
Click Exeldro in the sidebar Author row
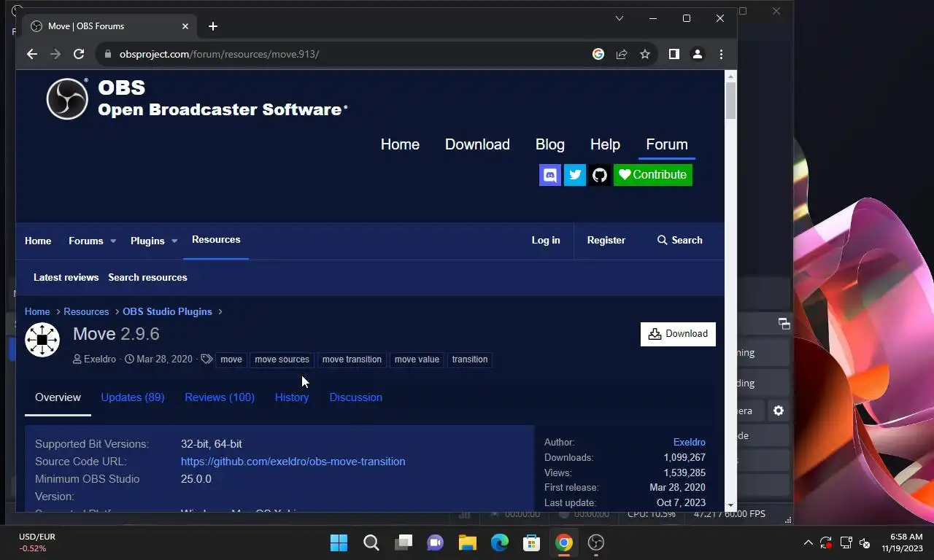click(x=690, y=442)
